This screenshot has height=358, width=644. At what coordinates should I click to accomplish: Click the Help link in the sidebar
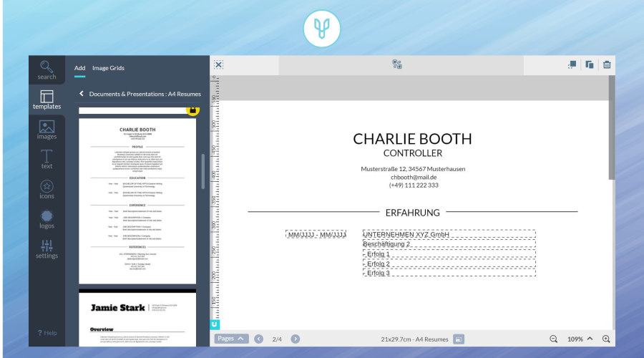[47, 333]
